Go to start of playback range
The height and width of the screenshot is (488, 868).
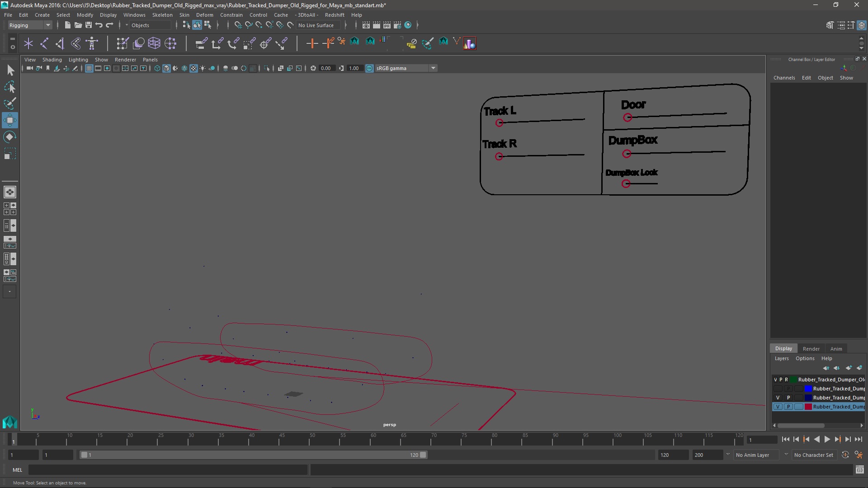pyautogui.click(x=785, y=439)
